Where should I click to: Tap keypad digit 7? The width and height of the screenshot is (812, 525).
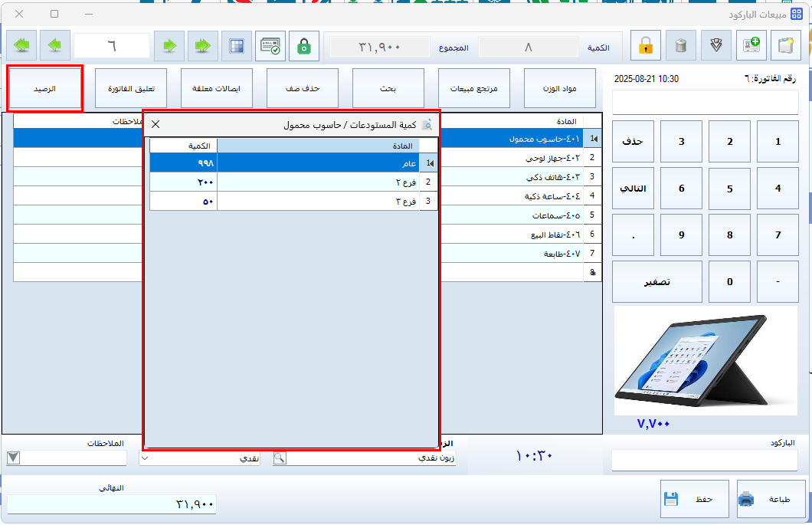(778, 235)
